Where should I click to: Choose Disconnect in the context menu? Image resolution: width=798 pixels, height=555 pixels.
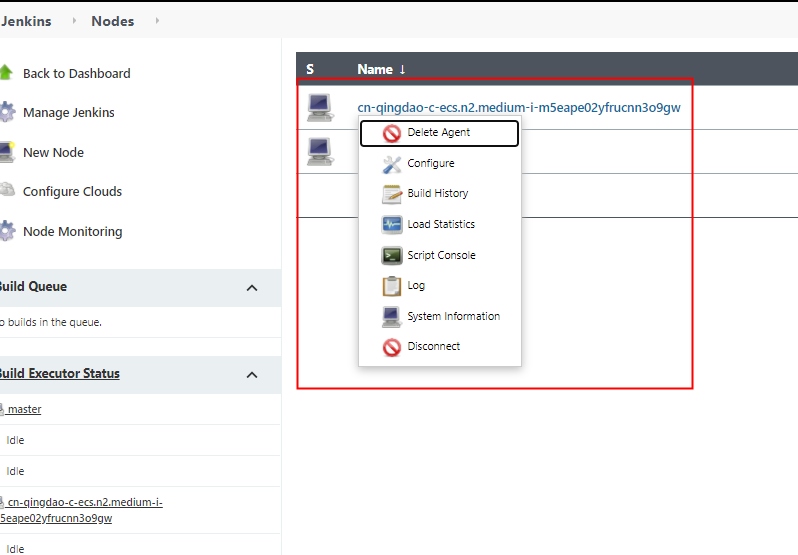(x=439, y=347)
